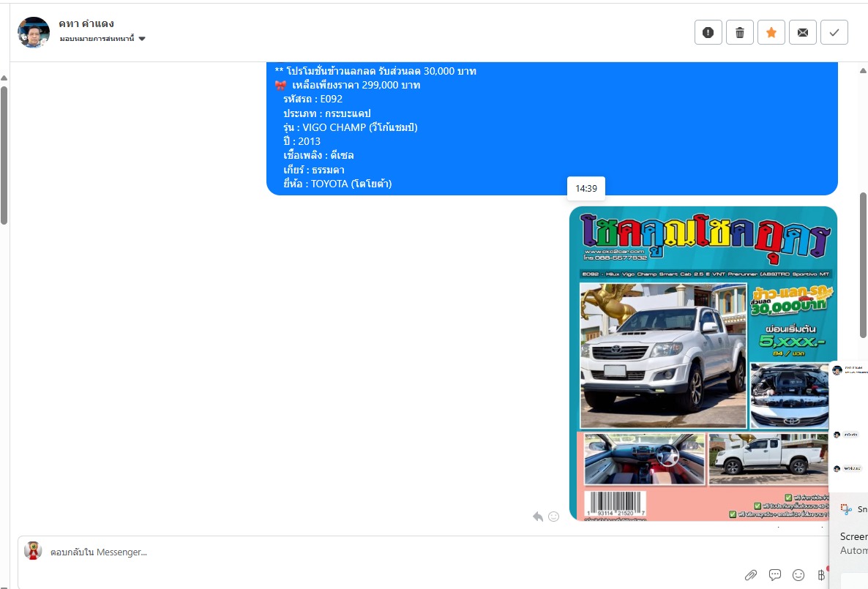Click the left panel scroll up arrow
This screenshot has width=868, height=589.
click(x=4, y=78)
